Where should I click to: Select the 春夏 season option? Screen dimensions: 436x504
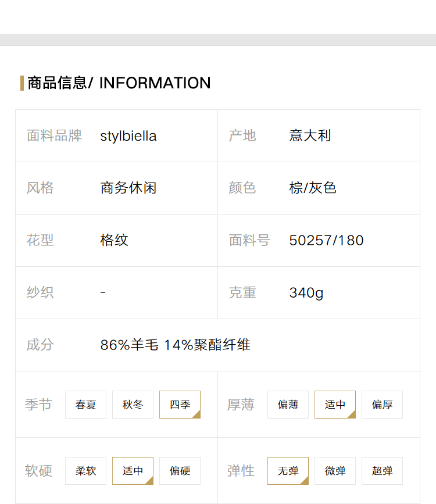[x=85, y=405]
